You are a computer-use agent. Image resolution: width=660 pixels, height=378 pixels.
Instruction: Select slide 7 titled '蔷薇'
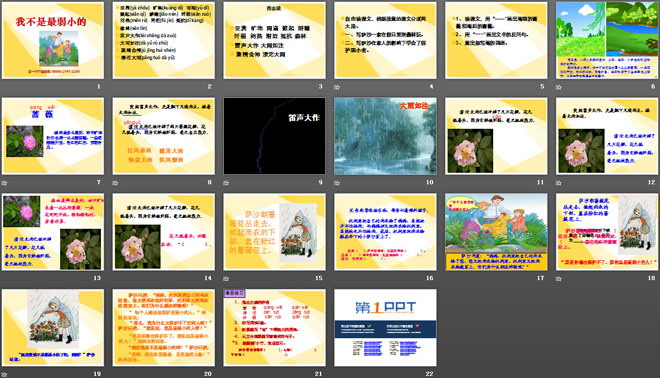(53, 136)
